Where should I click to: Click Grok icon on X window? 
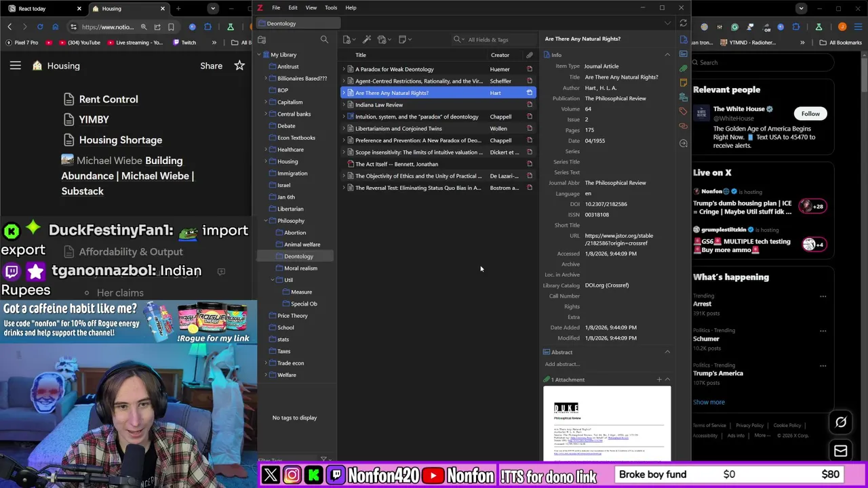pyautogui.click(x=841, y=422)
